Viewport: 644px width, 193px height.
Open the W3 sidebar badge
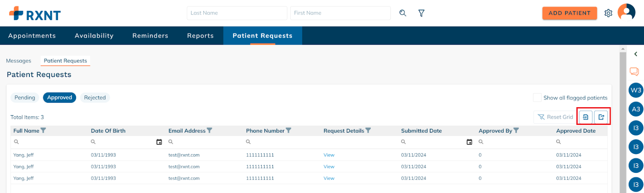636,90
